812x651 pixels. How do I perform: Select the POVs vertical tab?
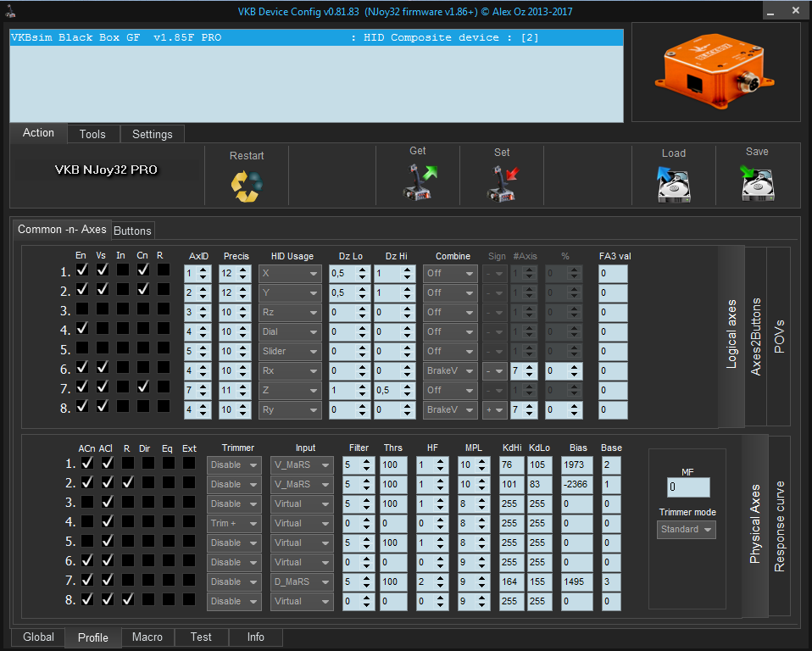click(x=779, y=337)
